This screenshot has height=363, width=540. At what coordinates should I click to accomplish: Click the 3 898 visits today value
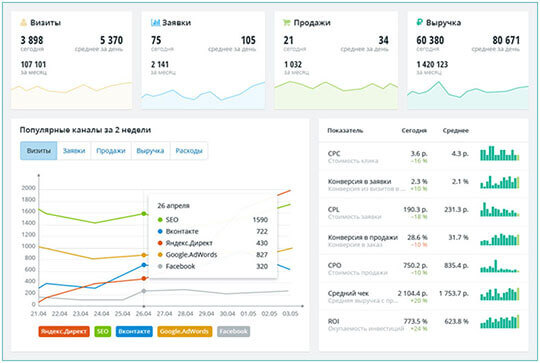(x=32, y=40)
